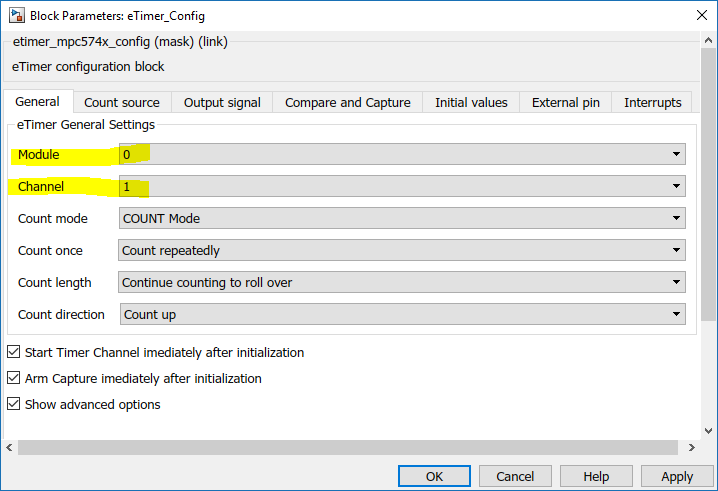Click the horizontal scrollbar at the bottom

350,446
